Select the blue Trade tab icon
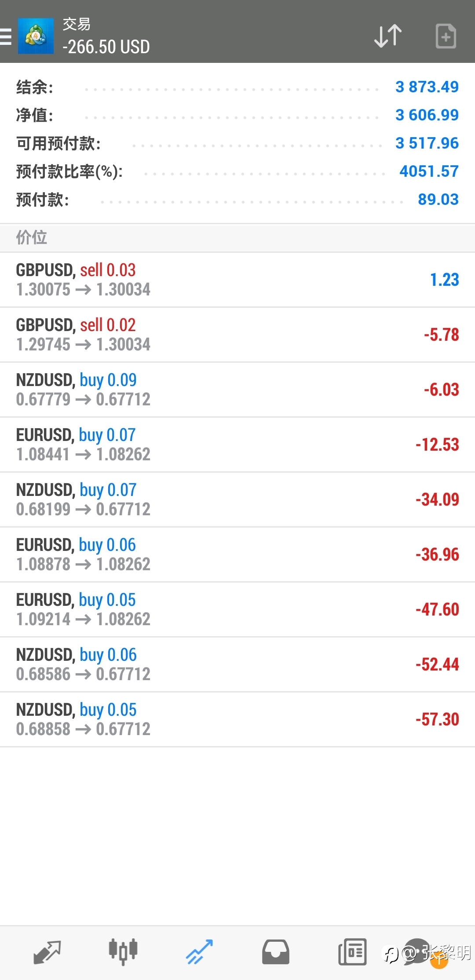This screenshot has width=475, height=980. click(x=199, y=952)
